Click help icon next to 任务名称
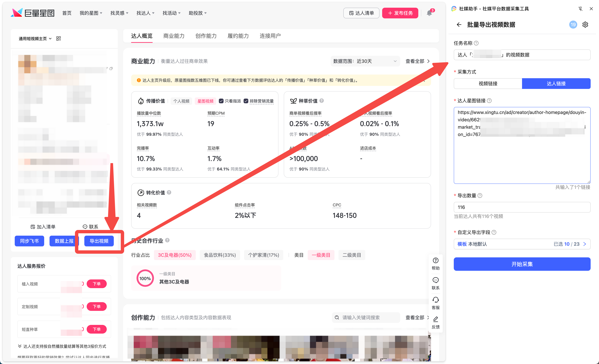 [476, 43]
